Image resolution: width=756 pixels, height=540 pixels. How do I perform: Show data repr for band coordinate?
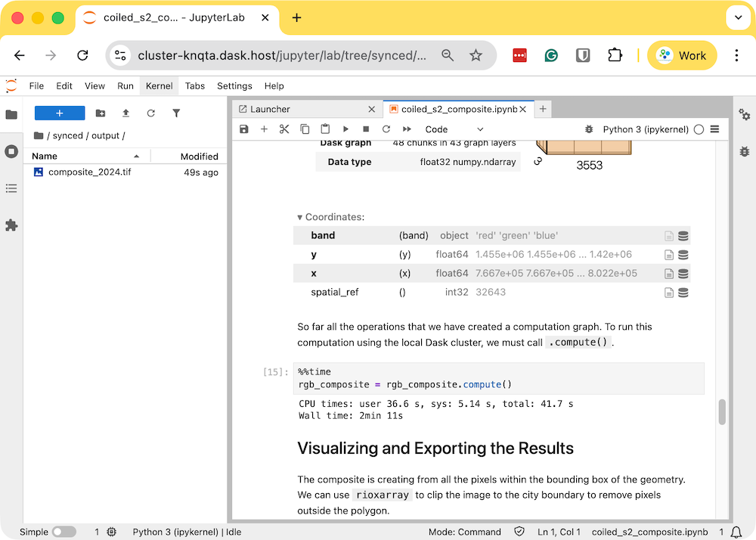click(683, 236)
